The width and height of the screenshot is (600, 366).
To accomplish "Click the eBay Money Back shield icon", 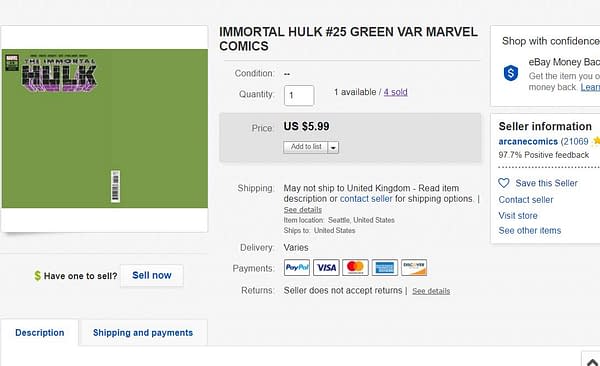I will click(x=511, y=73).
